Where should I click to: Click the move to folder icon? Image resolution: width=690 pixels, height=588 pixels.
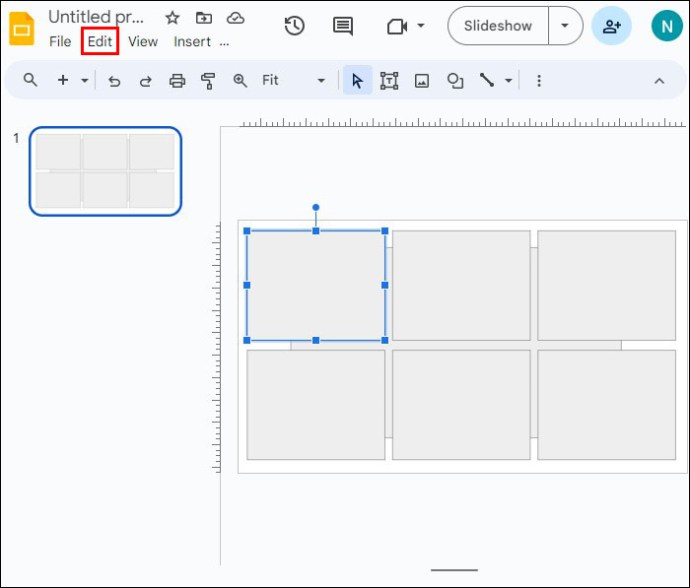(x=204, y=18)
